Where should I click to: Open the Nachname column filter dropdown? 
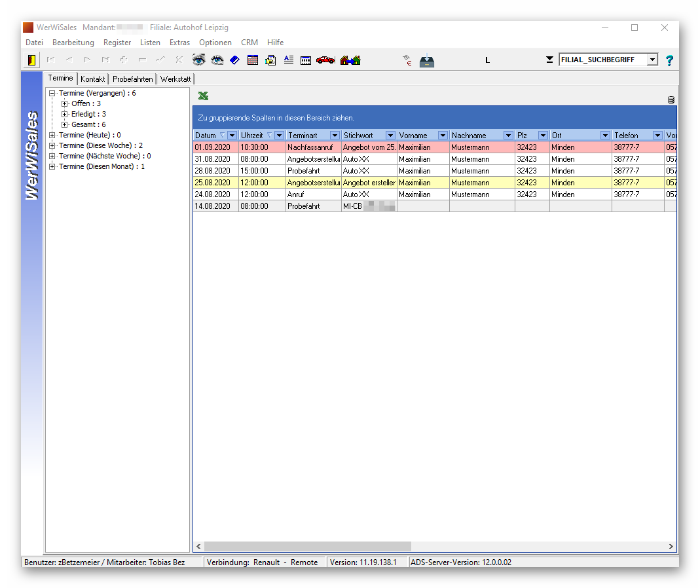coord(509,136)
